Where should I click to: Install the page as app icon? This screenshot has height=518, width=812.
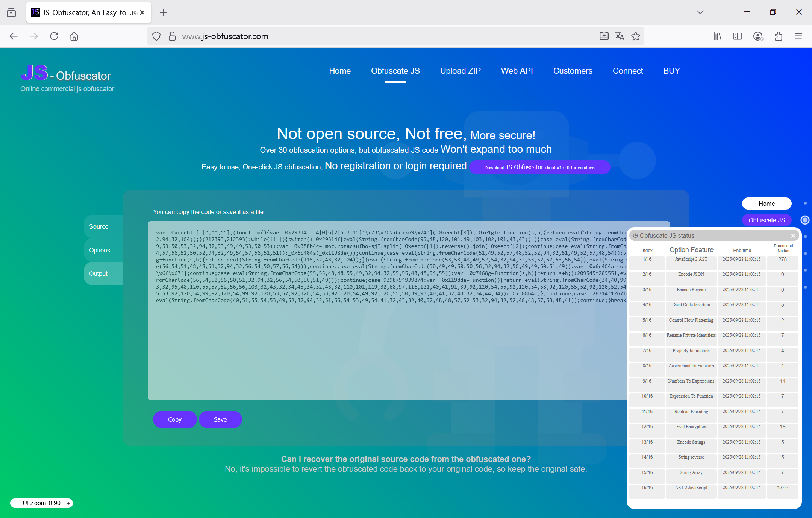[x=604, y=36]
